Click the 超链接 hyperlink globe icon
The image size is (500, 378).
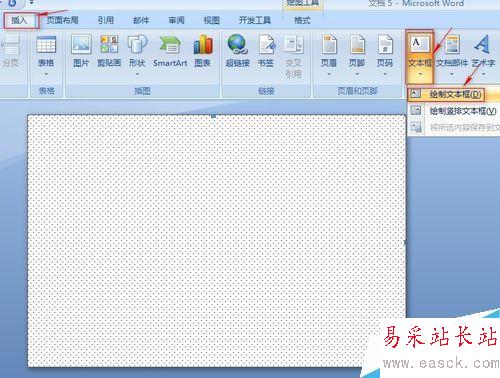tap(237, 44)
